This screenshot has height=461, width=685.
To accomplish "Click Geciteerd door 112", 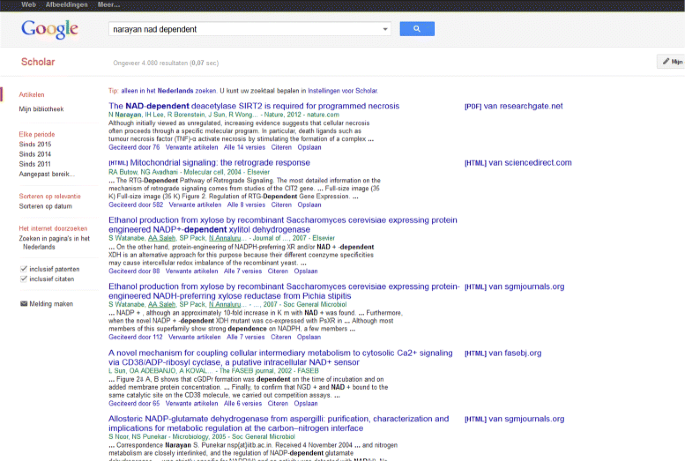I will coord(135,337).
